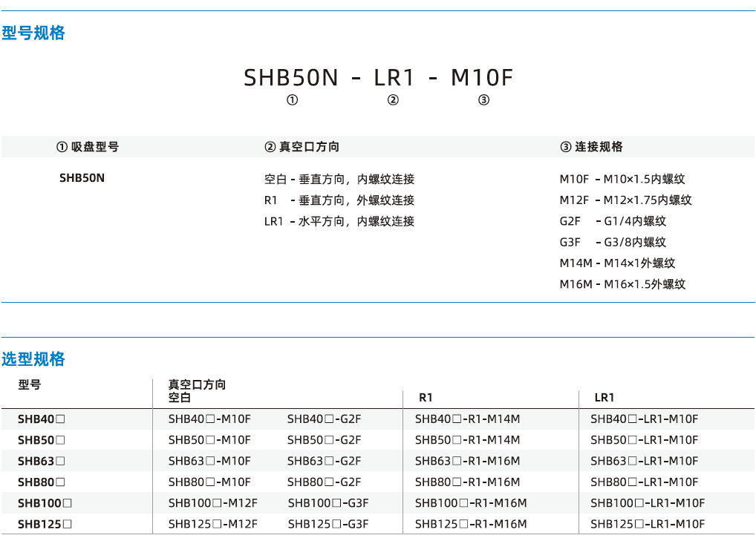Click the 空白 - 垂直方向，内螺纹连接 line
The image size is (756, 541).
(339, 179)
